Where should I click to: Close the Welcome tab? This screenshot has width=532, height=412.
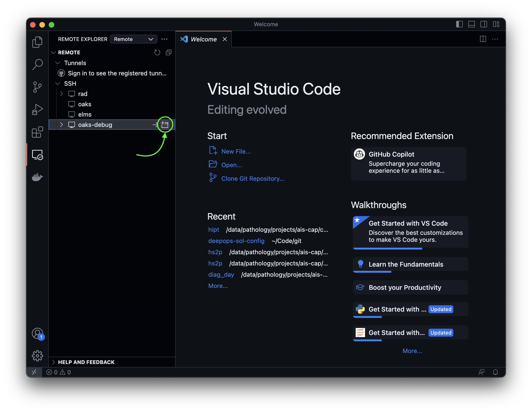pyautogui.click(x=225, y=39)
